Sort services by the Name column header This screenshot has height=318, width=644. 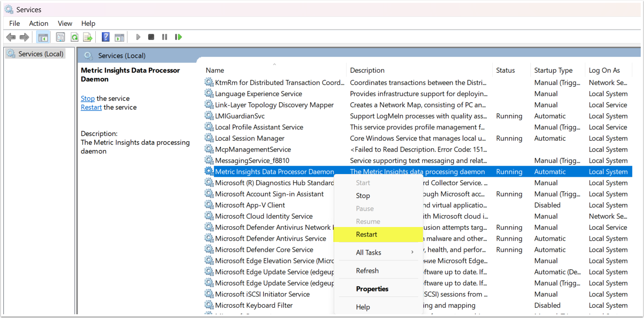(215, 70)
